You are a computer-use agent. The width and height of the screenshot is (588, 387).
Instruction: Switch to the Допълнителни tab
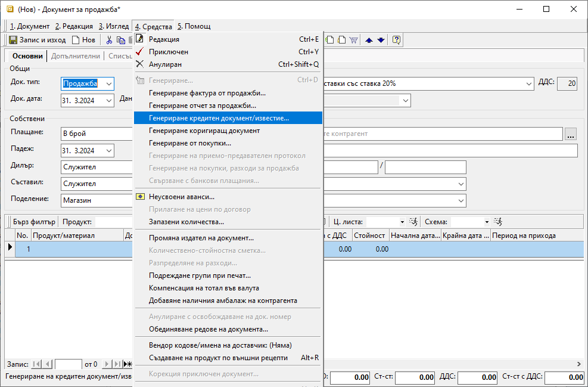[x=76, y=56]
